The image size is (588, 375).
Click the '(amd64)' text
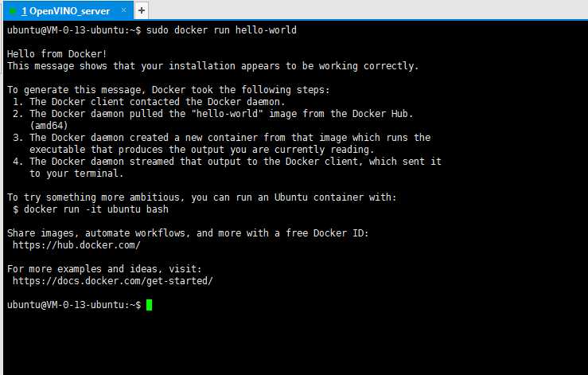pyautogui.click(x=49, y=126)
